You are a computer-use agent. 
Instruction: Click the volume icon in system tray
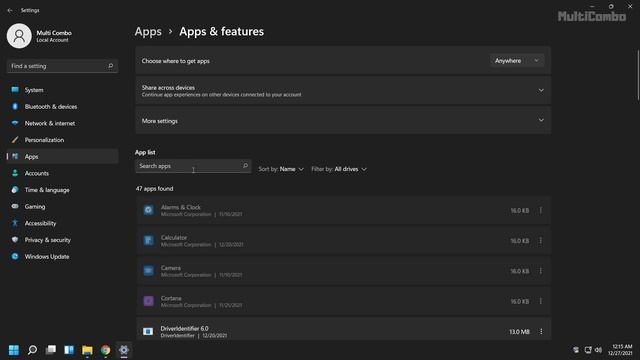(x=598, y=350)
